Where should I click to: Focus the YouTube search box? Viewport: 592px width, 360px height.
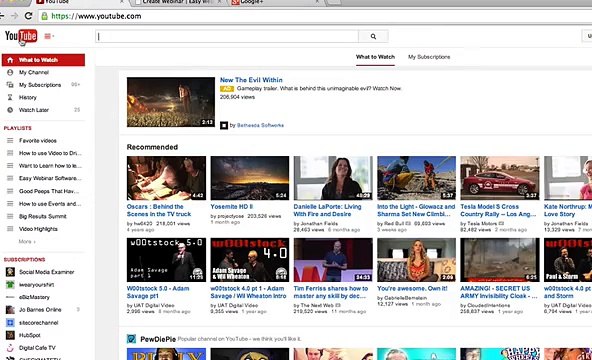[x=227, y=36]
